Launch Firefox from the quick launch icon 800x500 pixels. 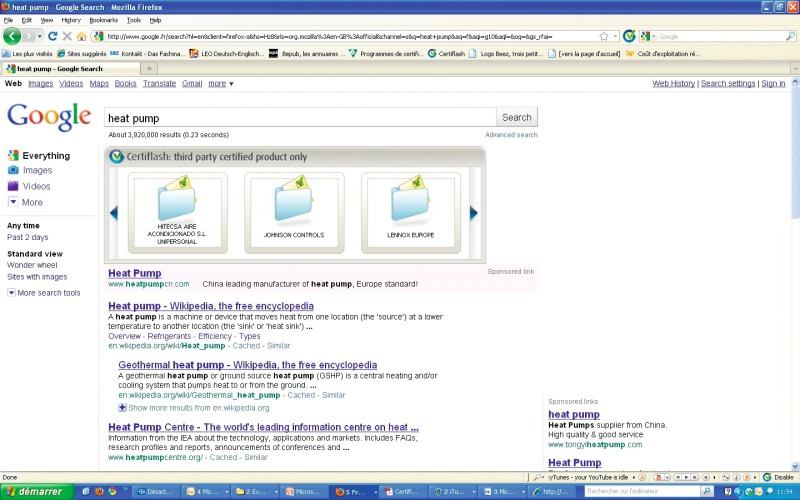pyautogui.click(x=99, y=491)
